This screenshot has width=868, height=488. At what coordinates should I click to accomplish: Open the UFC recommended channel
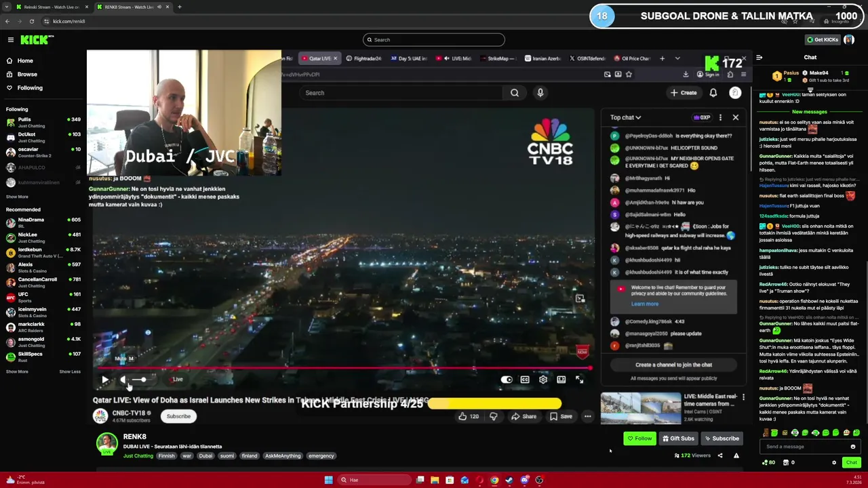click(x=43, y=297)
